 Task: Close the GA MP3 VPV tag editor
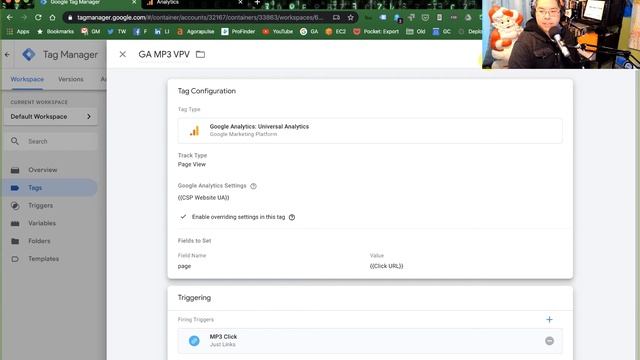tap(122, 54)
